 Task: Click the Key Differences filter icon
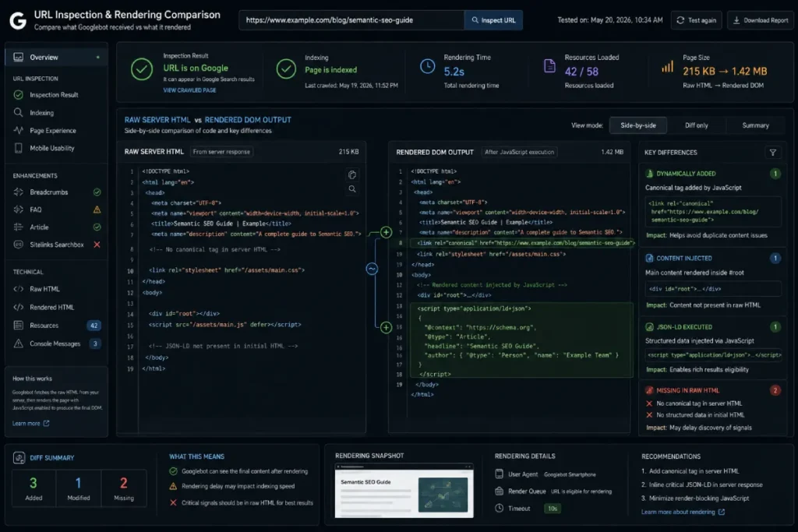coord(772,152)
